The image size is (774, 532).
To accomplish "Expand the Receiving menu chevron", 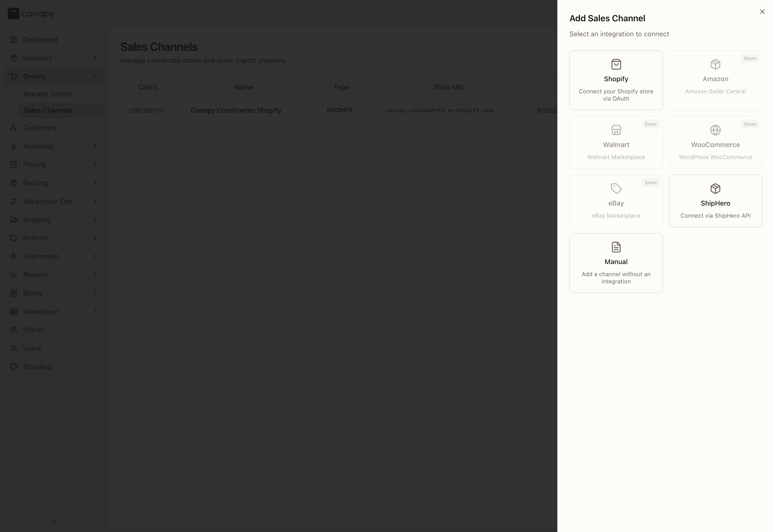I will (x=95, y=146).
